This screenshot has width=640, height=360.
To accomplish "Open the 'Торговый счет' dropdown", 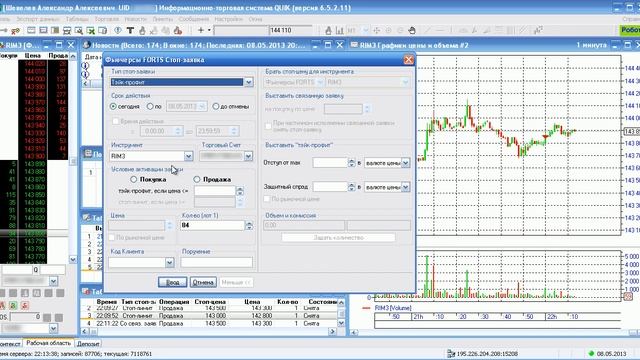I will 248,156.
